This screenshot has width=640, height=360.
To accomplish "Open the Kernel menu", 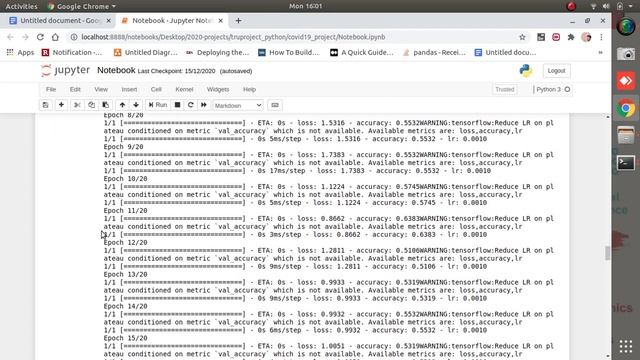I will (184, 89).
